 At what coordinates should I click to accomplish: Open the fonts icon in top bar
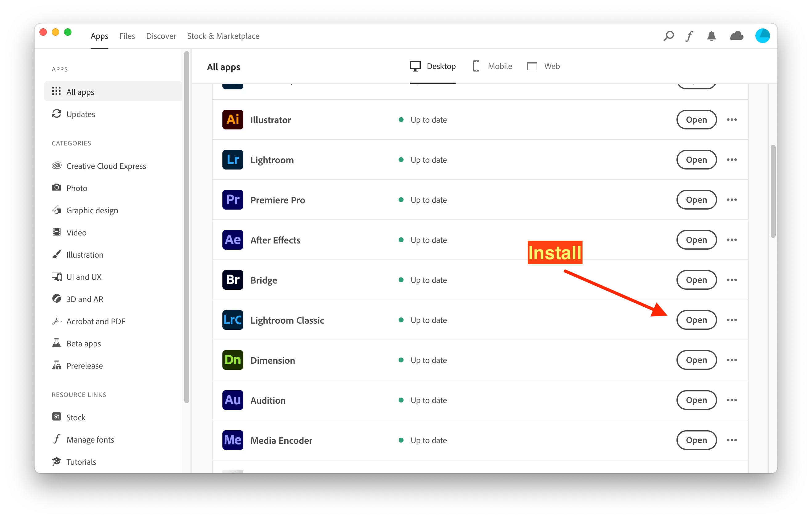point(689,36)
